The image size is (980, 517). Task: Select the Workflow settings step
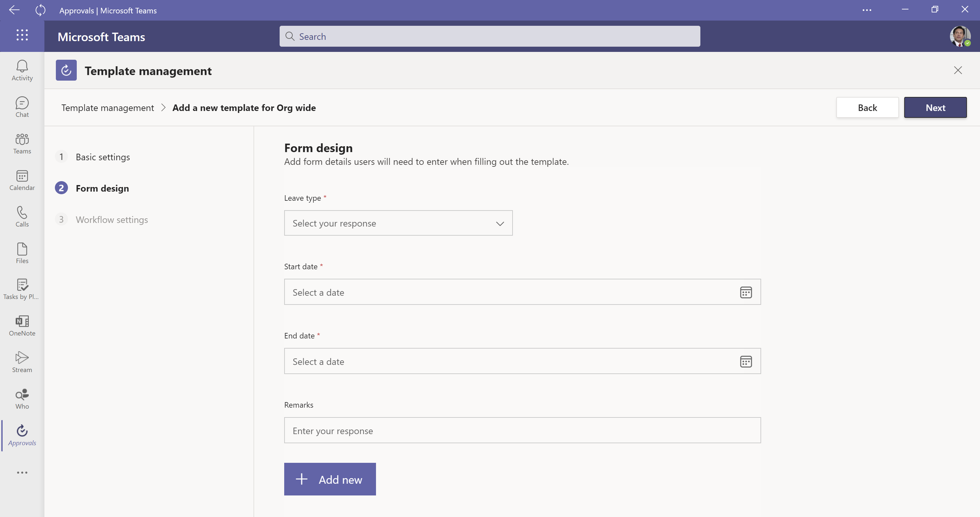[111, 220]
